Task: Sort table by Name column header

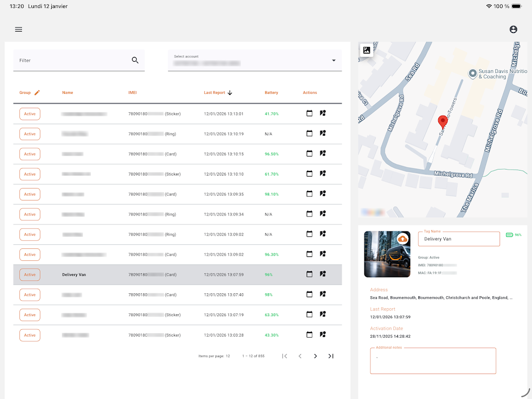Action: pos(67,93)
